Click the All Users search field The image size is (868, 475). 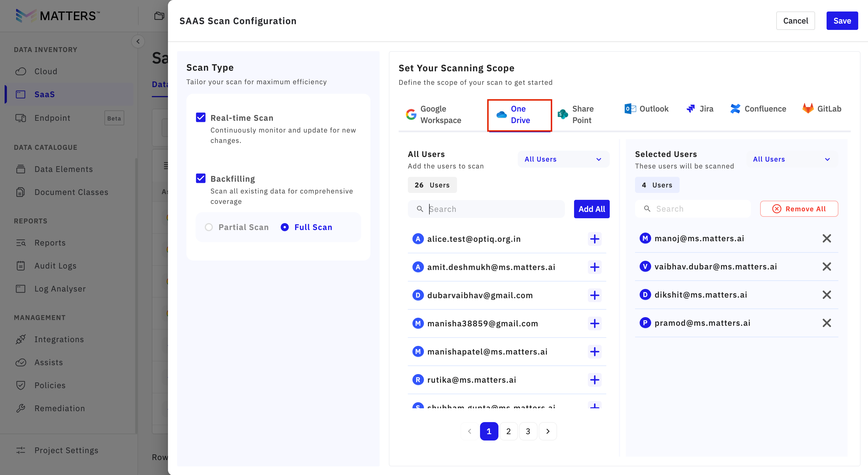click(x=486, y=209)
